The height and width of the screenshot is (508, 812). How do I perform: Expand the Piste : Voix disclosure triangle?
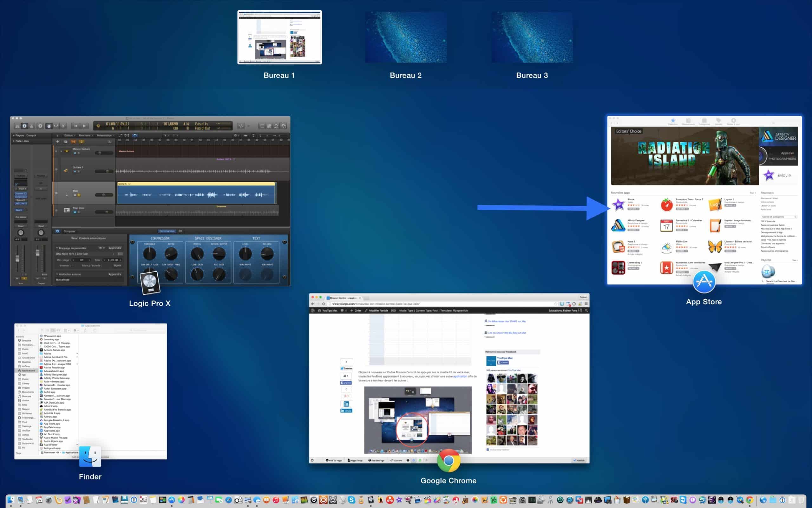coord(13,141)
